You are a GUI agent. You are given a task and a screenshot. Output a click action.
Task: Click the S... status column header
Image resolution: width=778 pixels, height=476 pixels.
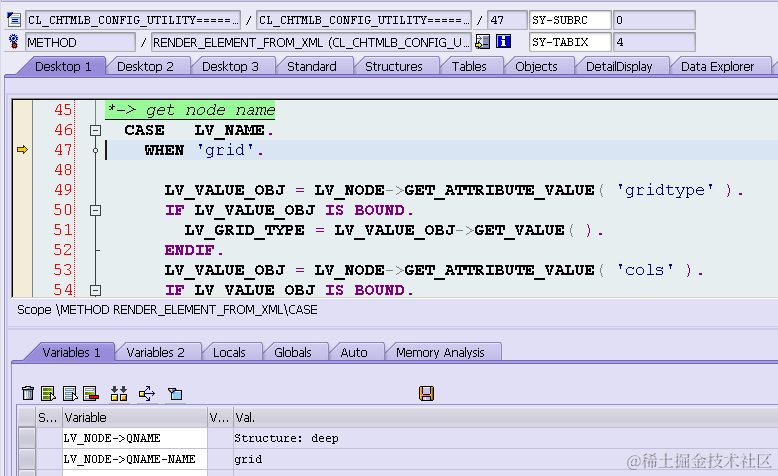coord(48,417)
